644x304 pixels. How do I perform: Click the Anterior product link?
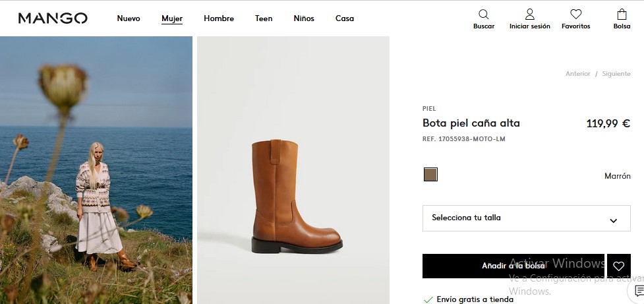(577, 74)
